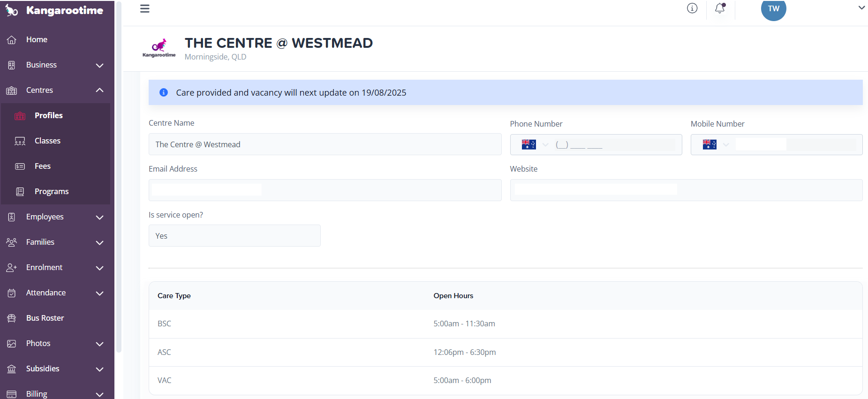
Task: Open Mobile Number country code dropdown arrow
Action: [726, 144]
